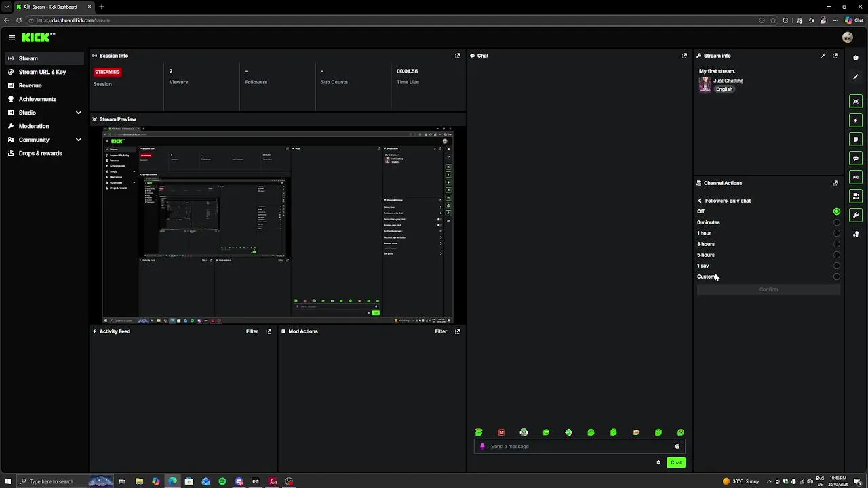The image size is (868, 488).
Task: Pop out the Mod Actions panel
Action: [458, 331]
